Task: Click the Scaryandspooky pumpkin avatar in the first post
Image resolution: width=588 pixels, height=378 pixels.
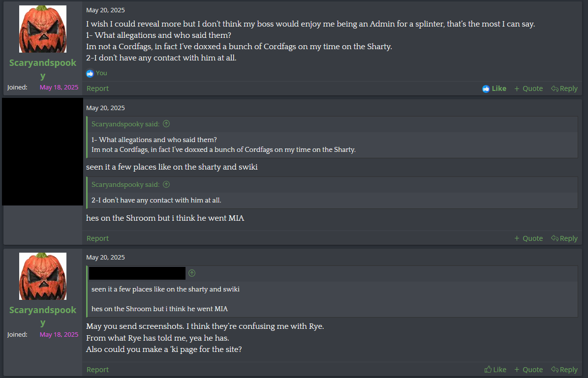Action: pos(43,29)
